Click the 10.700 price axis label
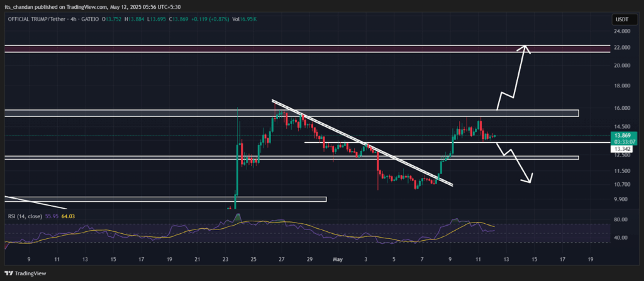Image resolution: width=644 pixels, height=281 pixels. [x=622, y=184]
